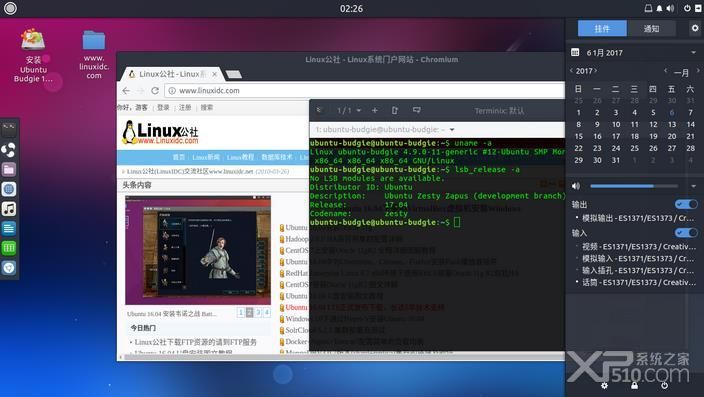
Task: Adjust the Raven volume slider
Action: 634,186
